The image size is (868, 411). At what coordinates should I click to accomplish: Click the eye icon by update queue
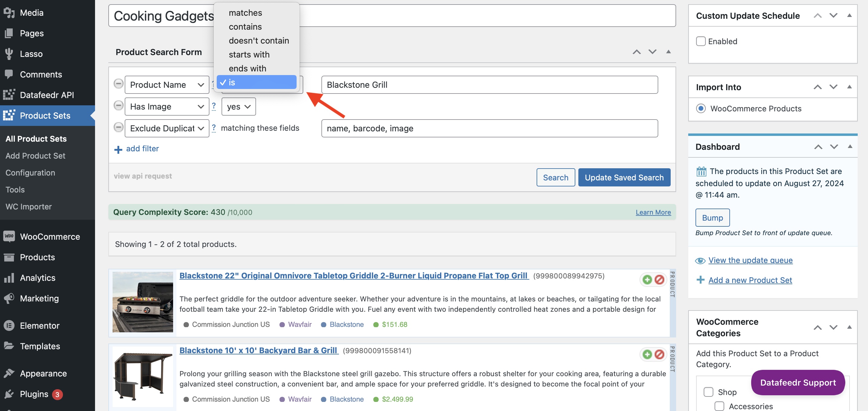pyautogui.click(x=700, y=261)
